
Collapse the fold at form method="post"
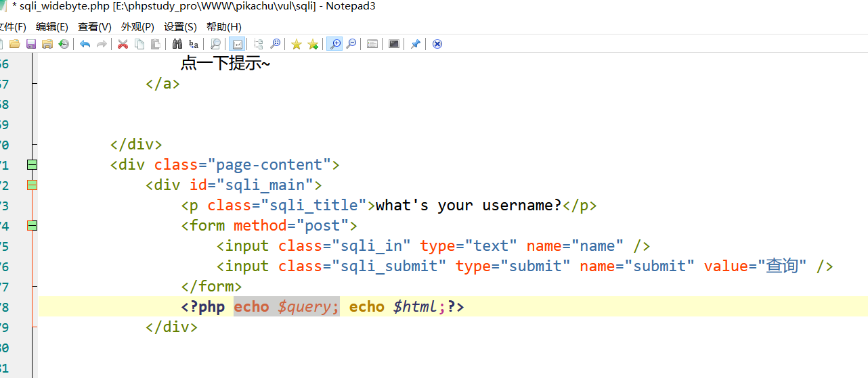[32, 226]
